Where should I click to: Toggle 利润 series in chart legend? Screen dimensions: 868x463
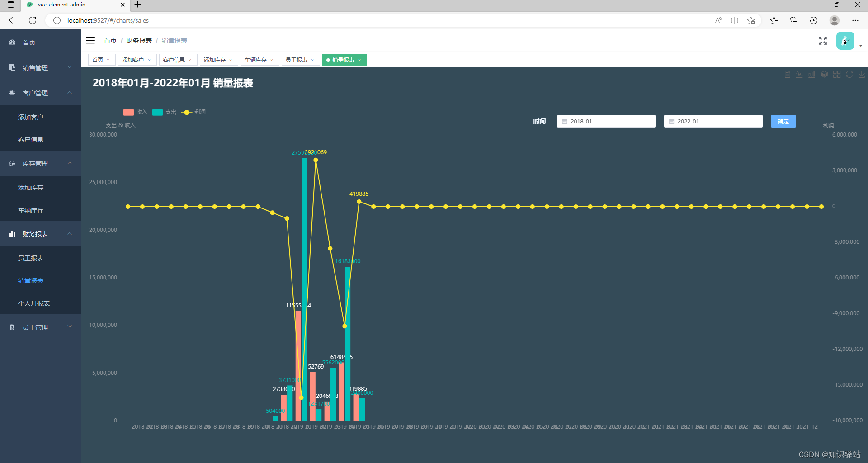[193, 112]
